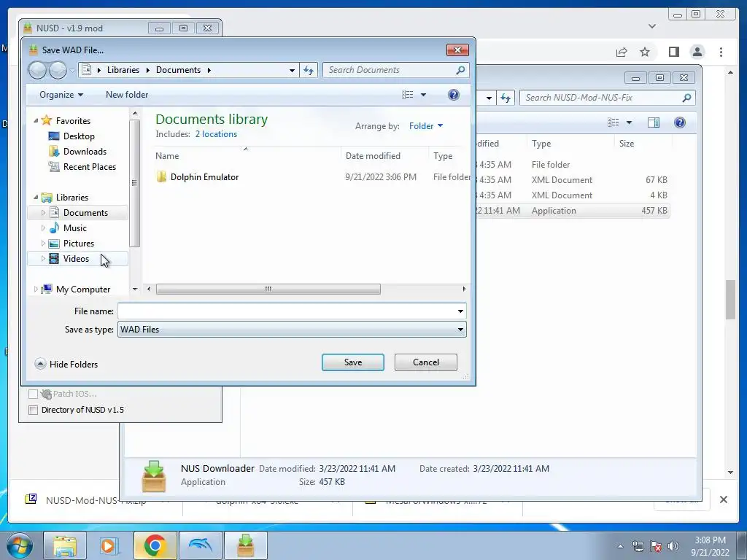Click the Save button in Save WAD dialog
This screenshot has width=747, height=560.
click(352, 362)
